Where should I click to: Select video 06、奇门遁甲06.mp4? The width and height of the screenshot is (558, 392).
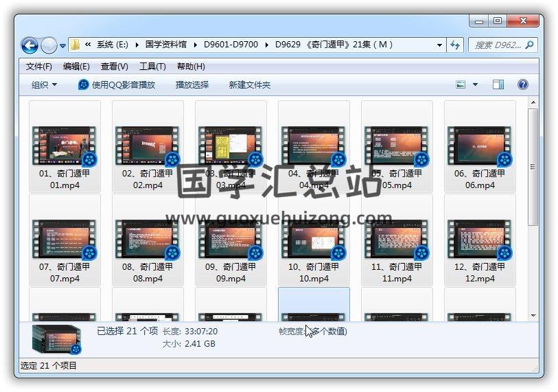click(480, 147)
